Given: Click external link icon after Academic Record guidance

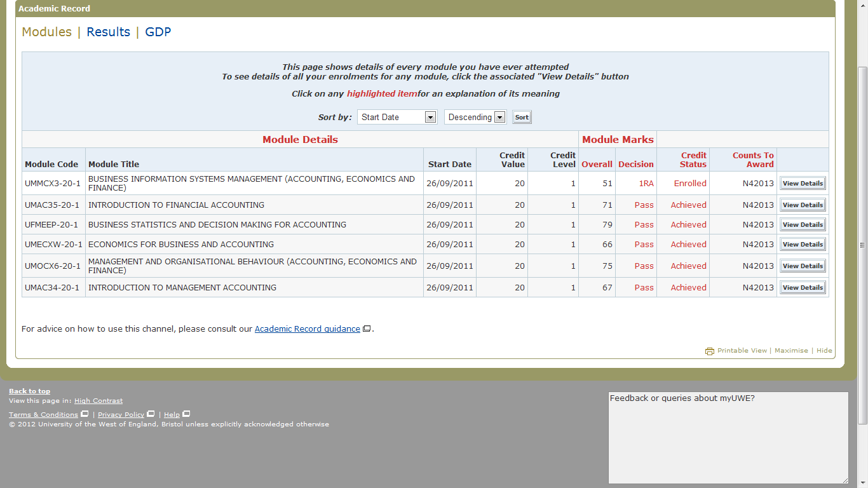Looking at the screenshot, I should click(x=366, y=329).
